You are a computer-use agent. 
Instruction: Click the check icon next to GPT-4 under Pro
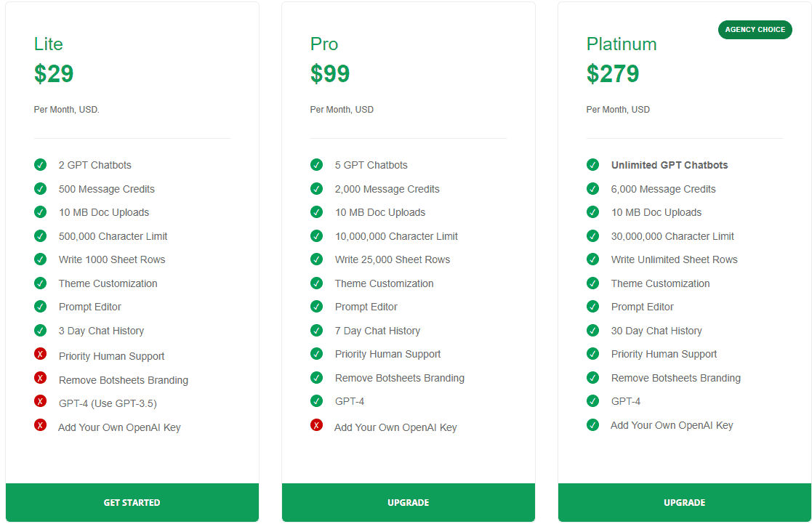[317, 401]
